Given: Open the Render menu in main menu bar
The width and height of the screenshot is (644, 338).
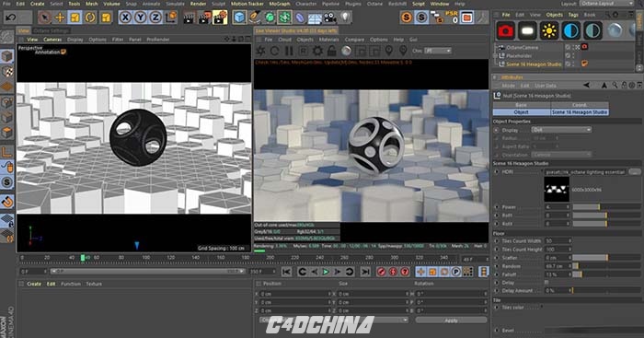Looking at the screenshot, I should tap(198, 4).
